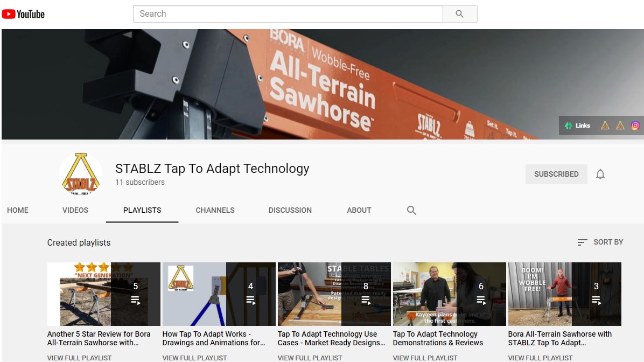Switch to the HOME tab

tap(18, 210)
